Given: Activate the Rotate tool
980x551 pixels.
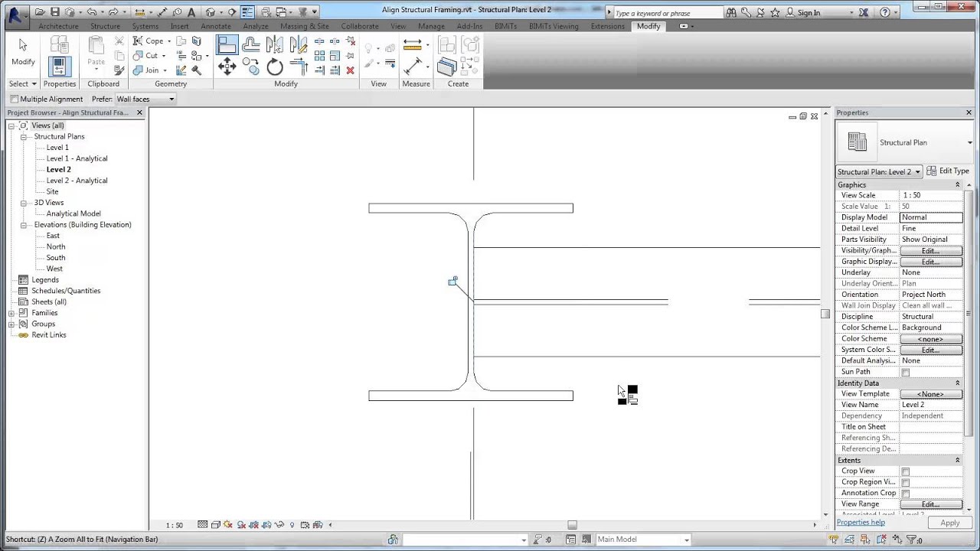Looking at the screenshot, I should (x=275, y=67).
